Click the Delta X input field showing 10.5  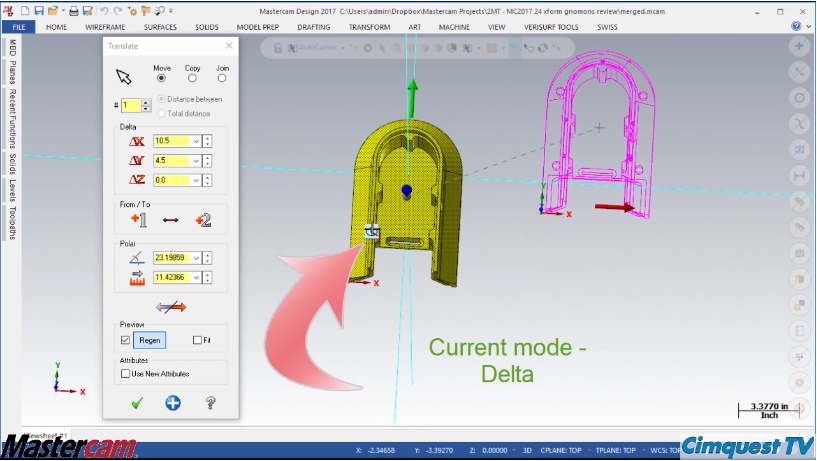(172, 141)
